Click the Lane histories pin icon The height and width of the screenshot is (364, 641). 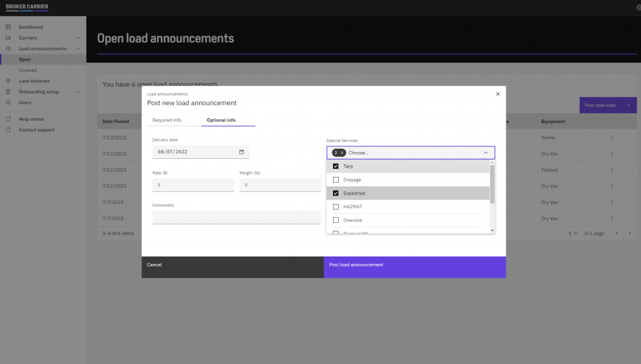(x=8, y=81)
